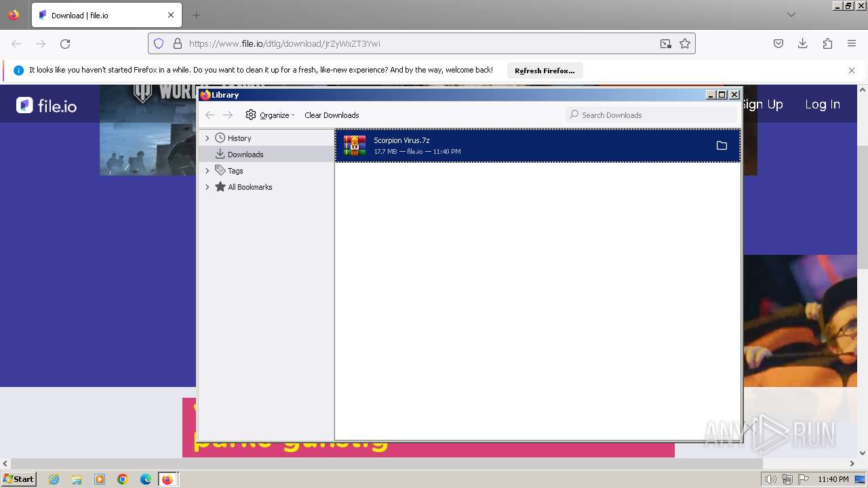Open the Picture-in-Picture address bar icon
This screenshot has height=488, width=868.
coord(666,43)
